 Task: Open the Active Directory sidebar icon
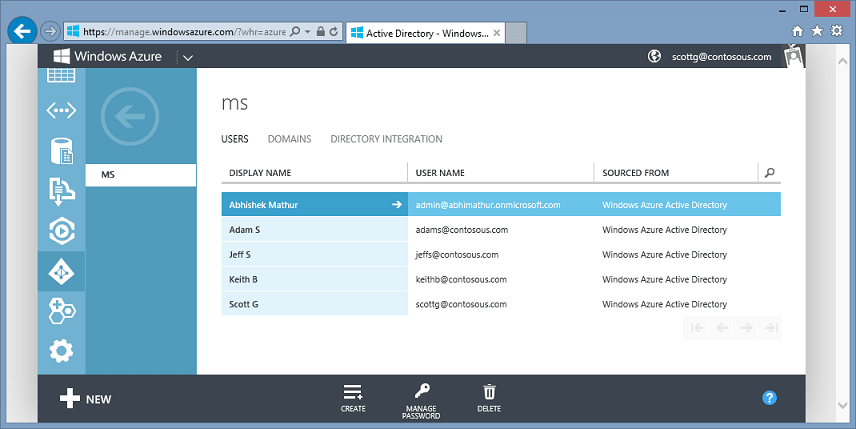61,271
